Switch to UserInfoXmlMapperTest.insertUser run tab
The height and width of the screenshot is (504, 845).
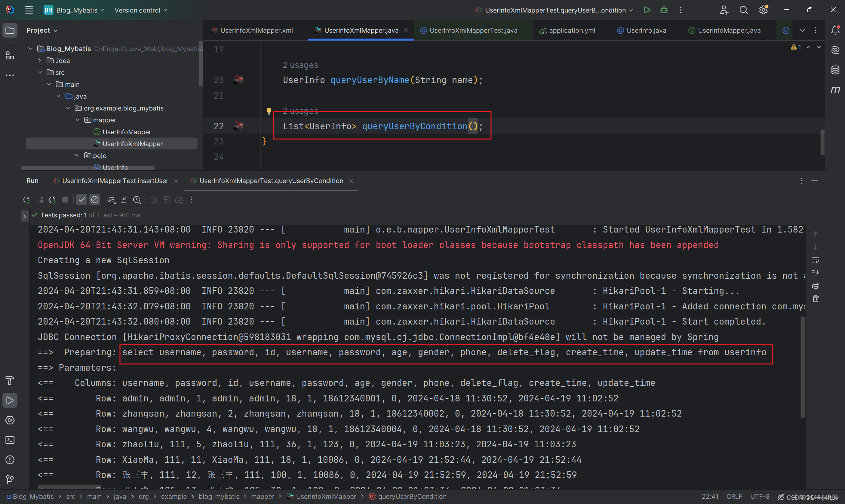pyautogui.click(x=115, y=181)
